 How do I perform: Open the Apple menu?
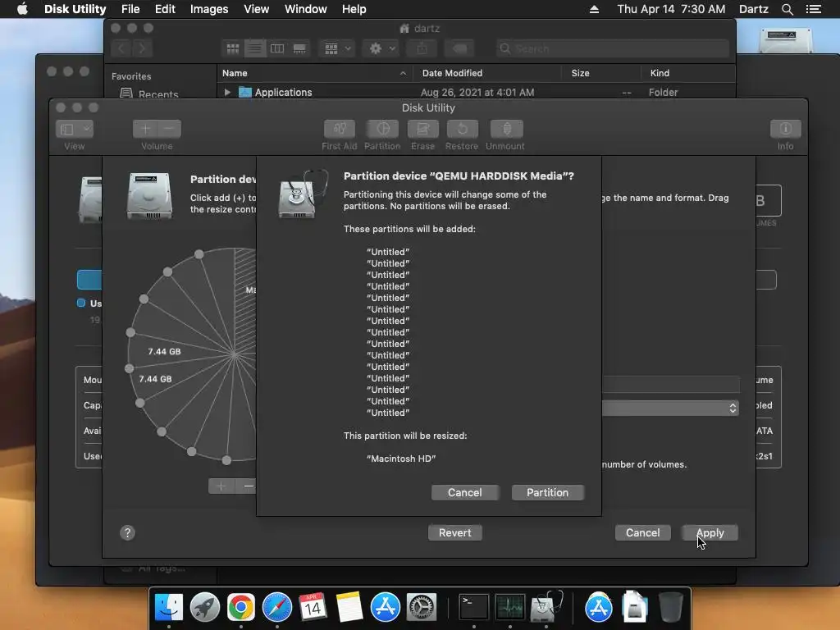22,9
